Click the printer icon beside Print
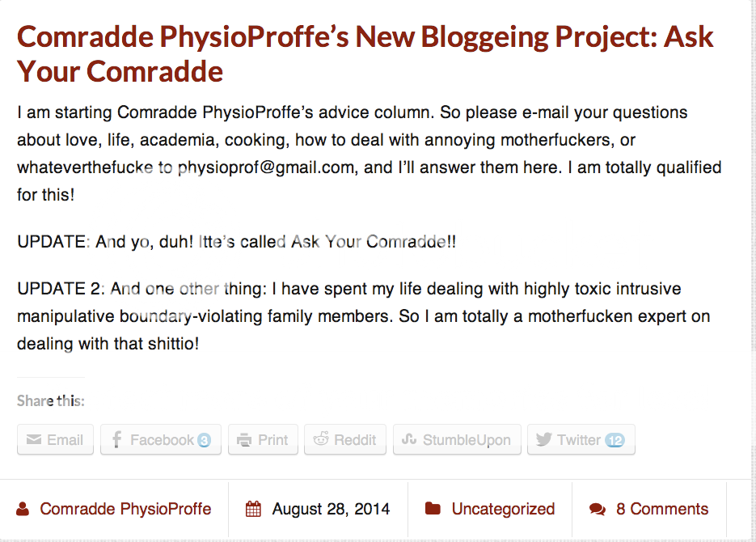 point(244,440)
